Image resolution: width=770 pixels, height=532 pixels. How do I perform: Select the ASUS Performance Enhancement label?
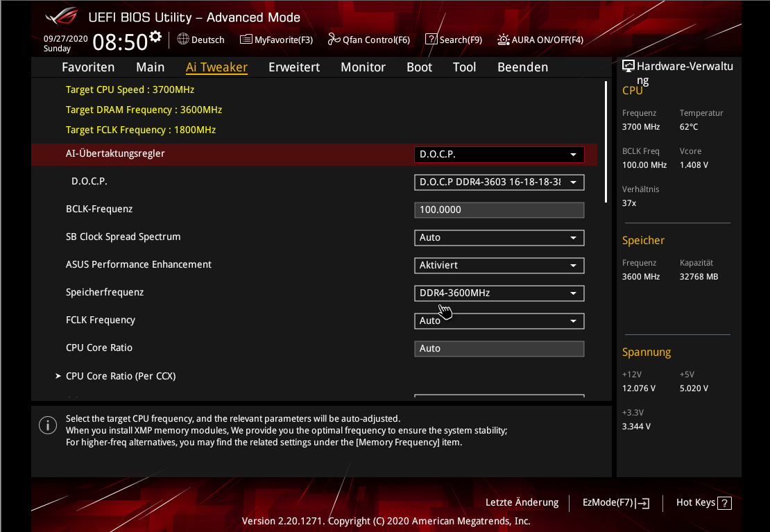click(139, 264)
